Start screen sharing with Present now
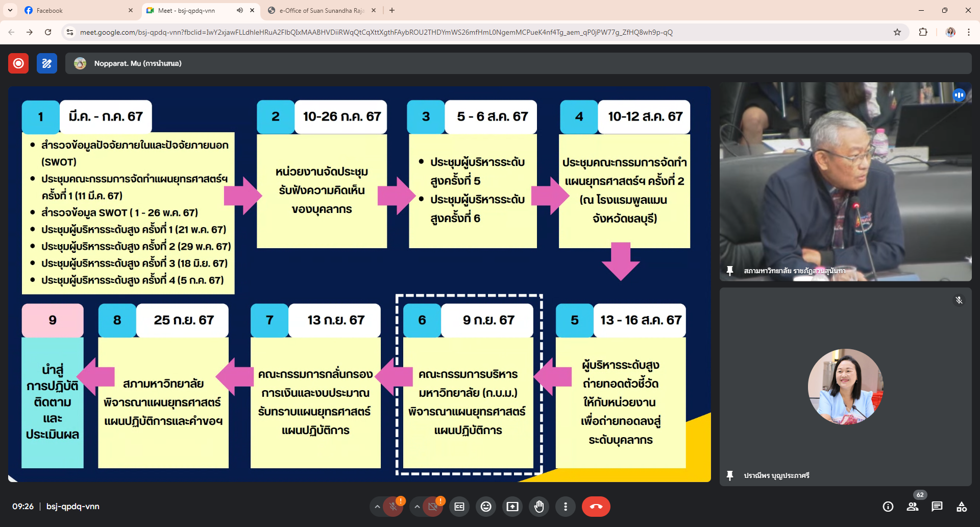980x527 pixels. [x=512, y=507]
